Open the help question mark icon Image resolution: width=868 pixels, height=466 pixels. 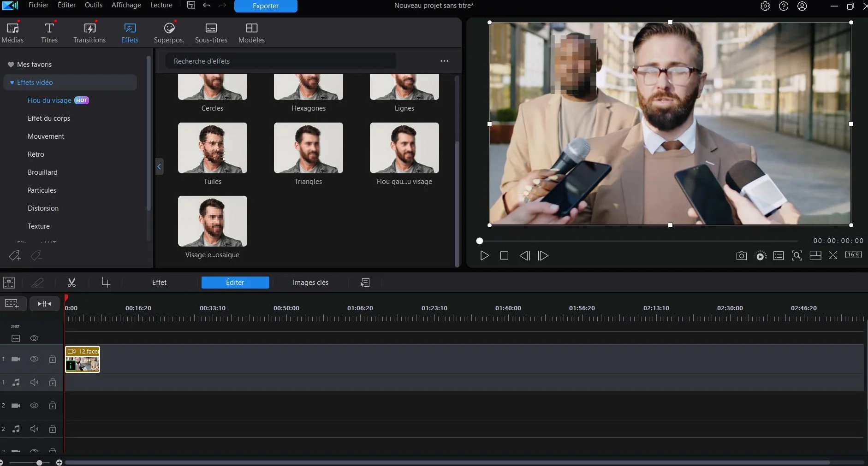pos(784,6)
